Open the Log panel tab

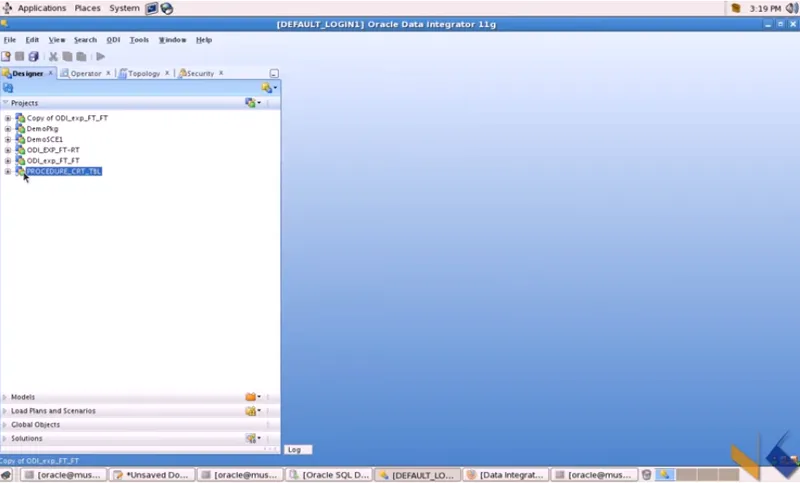[x=297, y=450]
